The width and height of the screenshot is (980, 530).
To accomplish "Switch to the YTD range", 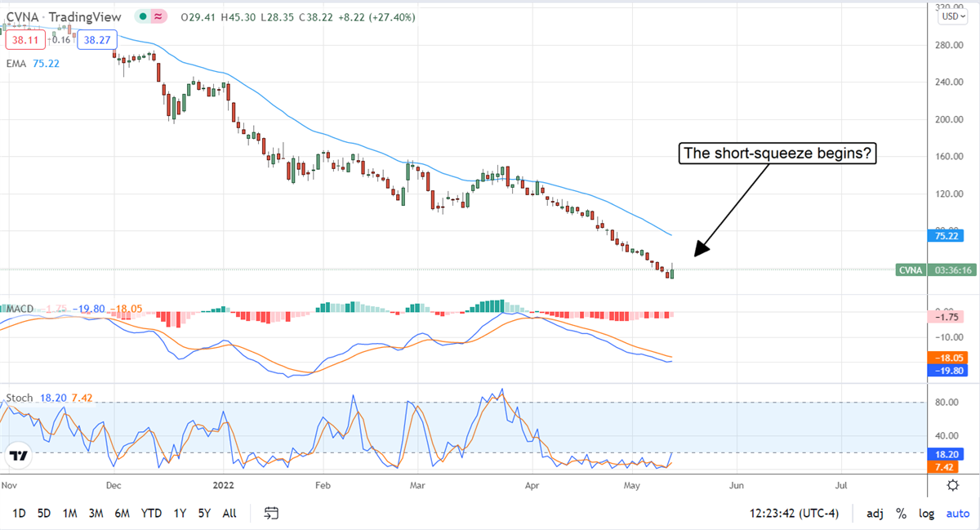I will click(x=151, y=514).
